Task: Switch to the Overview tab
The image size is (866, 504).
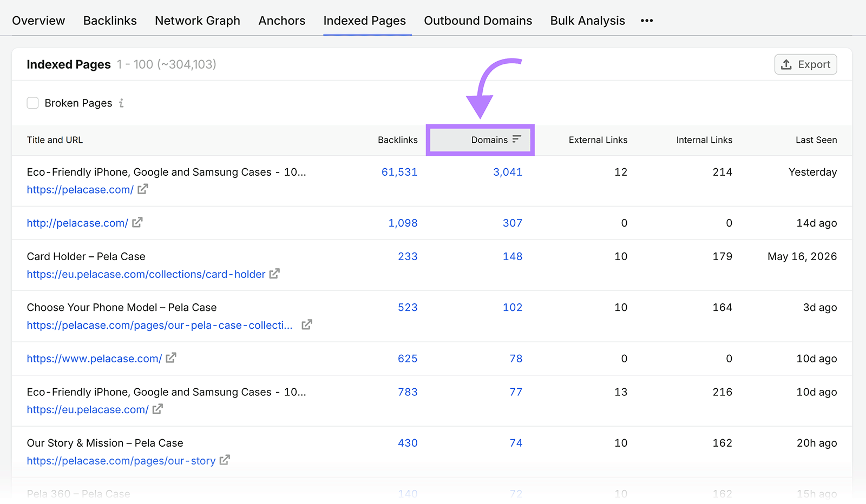Action: [38, 21]
